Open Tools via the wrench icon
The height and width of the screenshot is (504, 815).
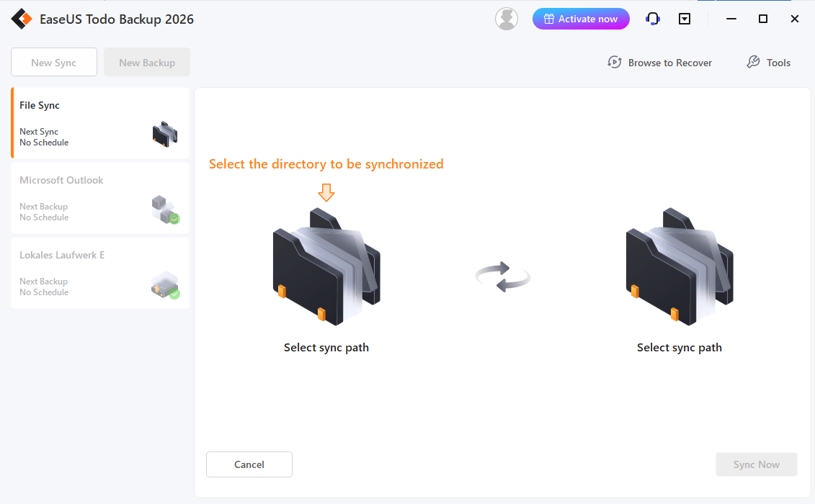[x=753, y=62]
